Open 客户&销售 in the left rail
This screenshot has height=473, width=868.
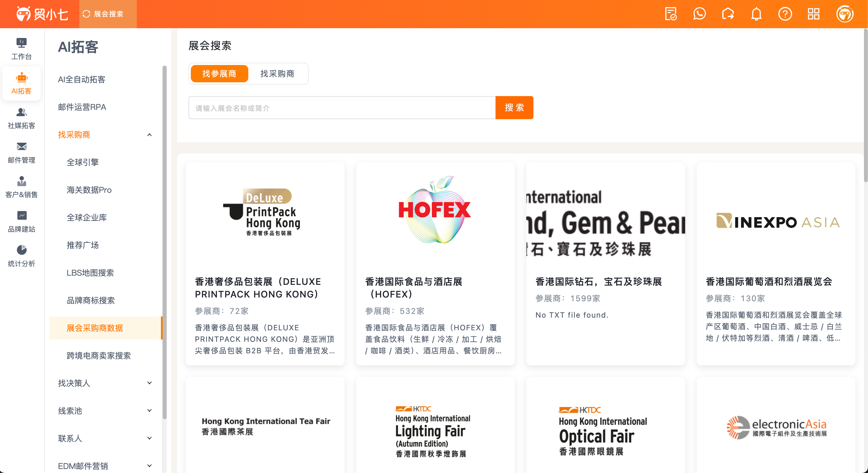pos(22,187)
